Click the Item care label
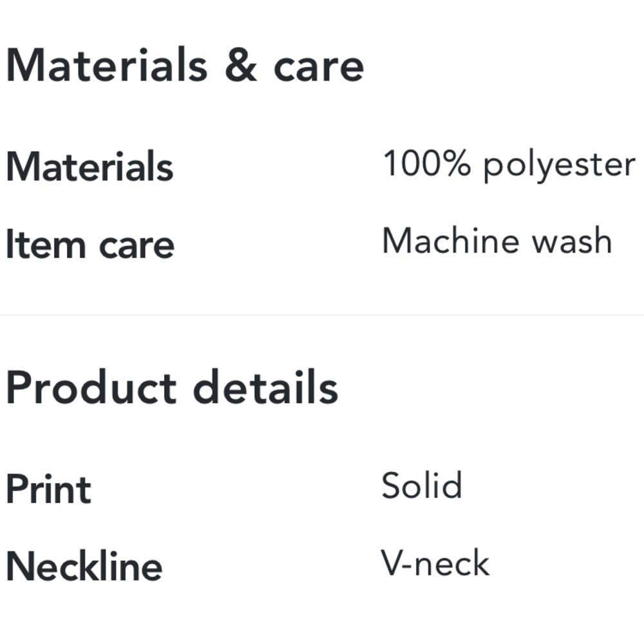 coord(90,244)
